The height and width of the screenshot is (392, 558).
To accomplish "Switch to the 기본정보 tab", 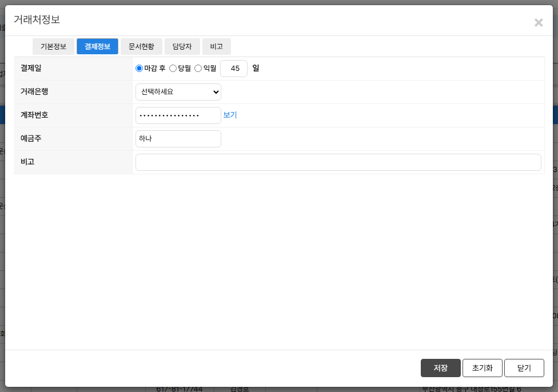I will [x=53, y=47].
